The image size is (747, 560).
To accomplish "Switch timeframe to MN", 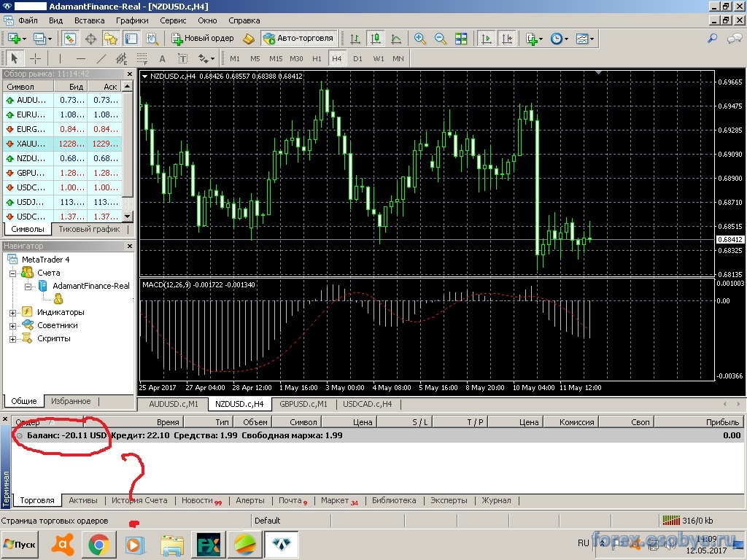I will coord(398,58).
